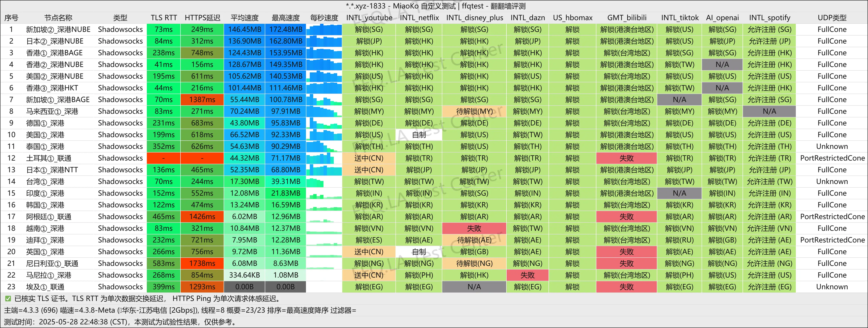Click the 失败 dazn cell for 马尼拉 row
868x328 pixels.
(527, 275)
